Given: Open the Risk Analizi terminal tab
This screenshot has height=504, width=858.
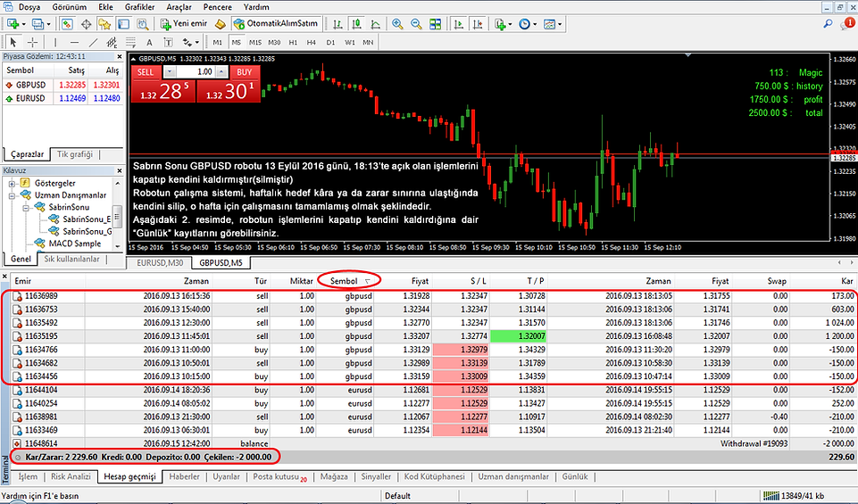Looking at the screenshot, I should pyautogui.click(x=71, y=476).
